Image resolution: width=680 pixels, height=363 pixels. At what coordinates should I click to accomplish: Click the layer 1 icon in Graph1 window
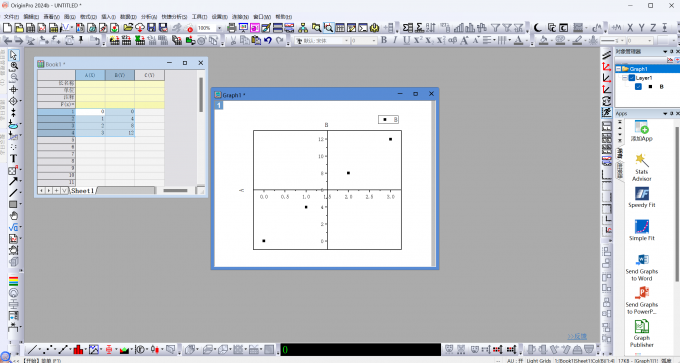click(x=219, y=105)
